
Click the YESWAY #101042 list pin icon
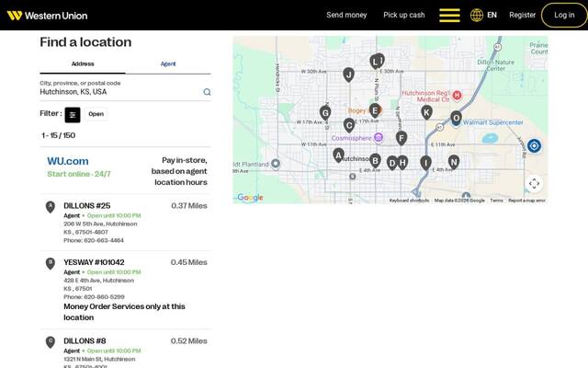pos(51,263)
